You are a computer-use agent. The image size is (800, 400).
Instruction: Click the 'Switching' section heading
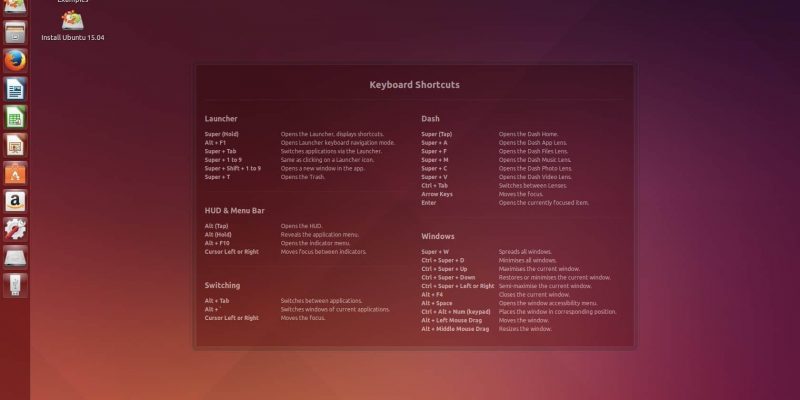pos(222,285)
